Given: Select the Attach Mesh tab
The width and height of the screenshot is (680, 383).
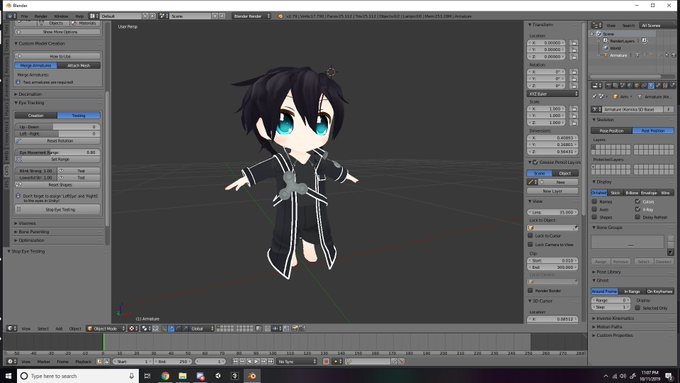Looking at the screenshot, I should (x=78, y=65).
